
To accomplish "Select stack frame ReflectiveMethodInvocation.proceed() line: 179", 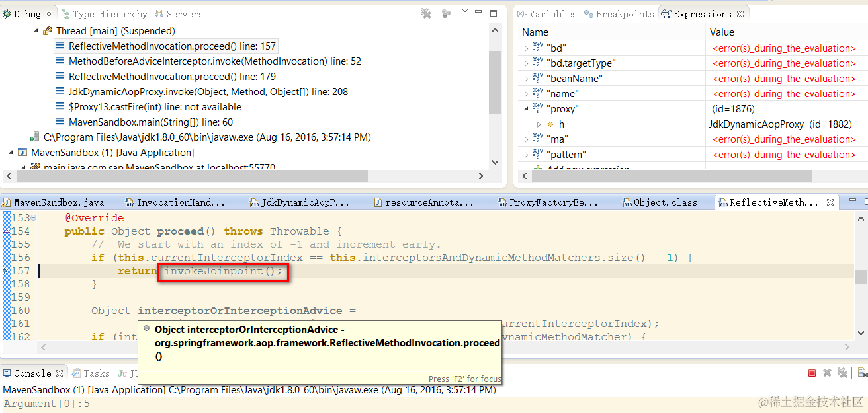I will (166, 77).
